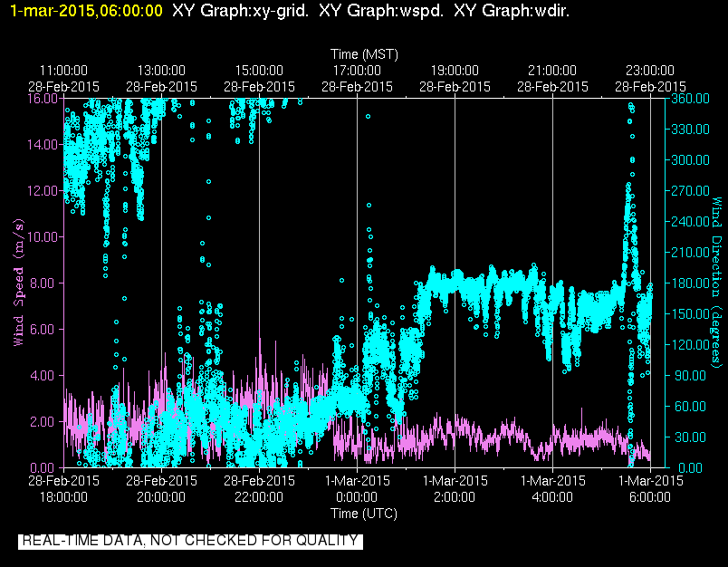Click the 150.00 wind direction tick label
Image resolution: width=728 pixels, height=567 pixels.
click(x=690, y=314)
